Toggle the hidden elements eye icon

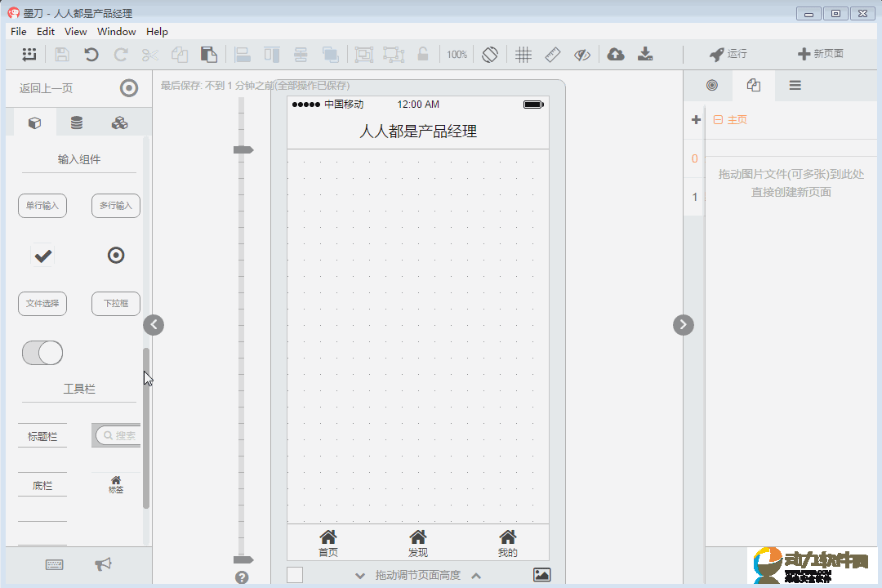[582, 55]
